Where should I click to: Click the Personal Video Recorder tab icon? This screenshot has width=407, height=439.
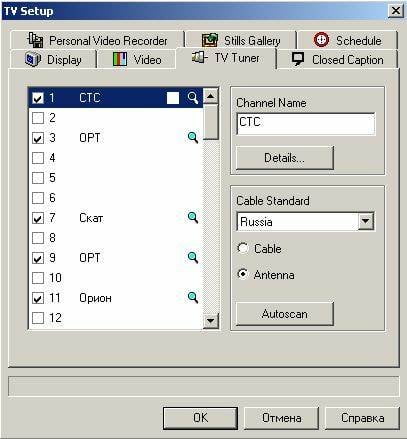tap(35, 40)
